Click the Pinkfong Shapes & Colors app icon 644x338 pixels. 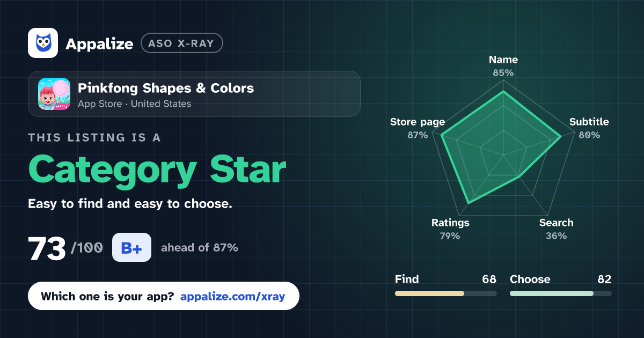pyautogui.click(x=54, y=94)
